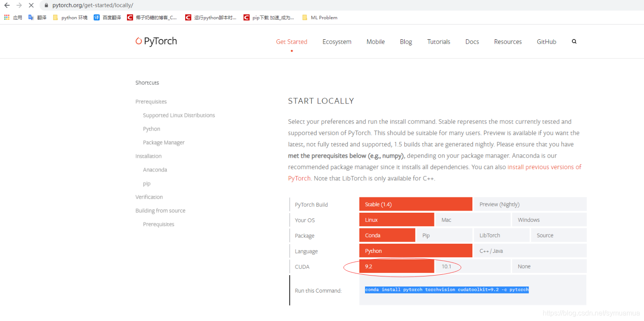
Task: Go to pip shortcut in sidebar
Action: tap(147, 183)
